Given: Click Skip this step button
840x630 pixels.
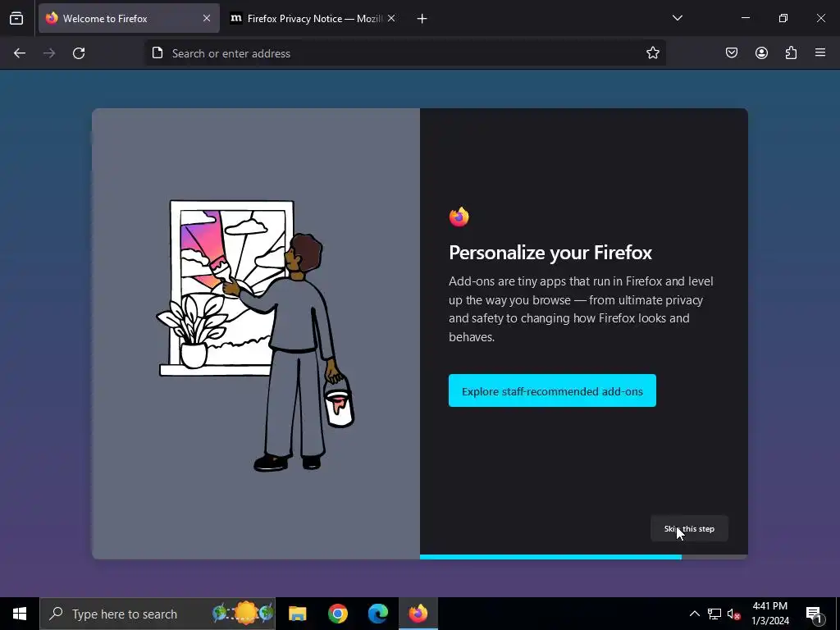Looking at the screenshot, I should (x=689, y=529).
